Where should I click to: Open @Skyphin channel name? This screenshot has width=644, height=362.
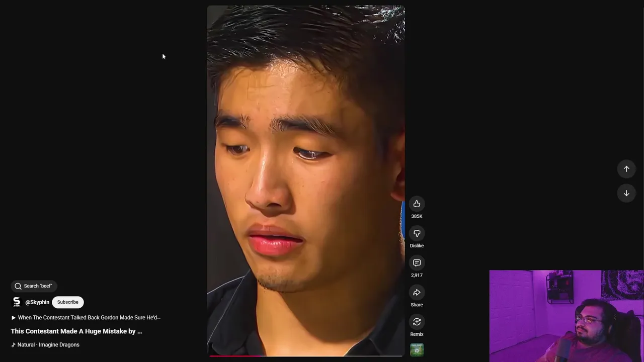click(37, 302)
